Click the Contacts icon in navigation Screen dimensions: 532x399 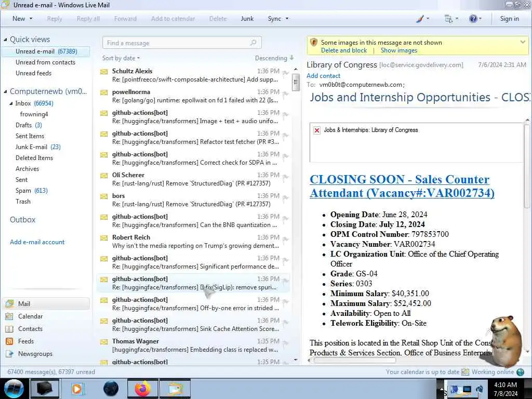[9, 329]
